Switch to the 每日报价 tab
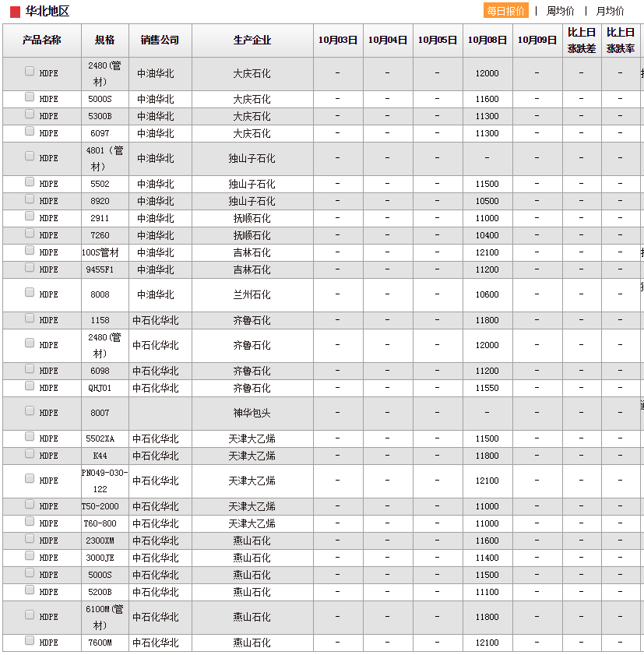The height and width of the screenshot is (655, 644). point(505,11)
